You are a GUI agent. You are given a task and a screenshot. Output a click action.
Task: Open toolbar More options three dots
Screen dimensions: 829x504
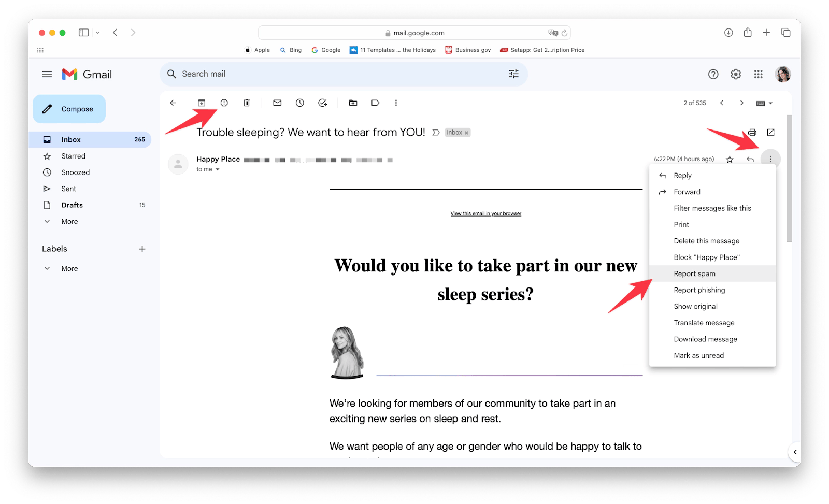point(396,103)
